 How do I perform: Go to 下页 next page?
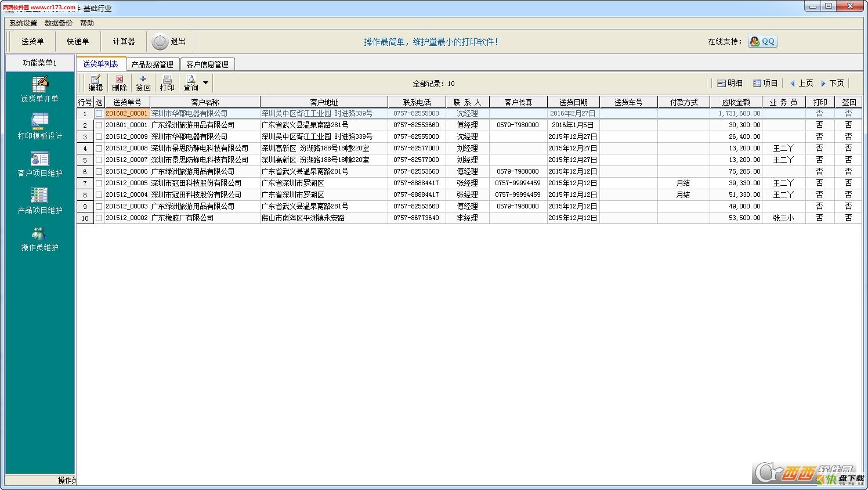(x=832, y=84)
